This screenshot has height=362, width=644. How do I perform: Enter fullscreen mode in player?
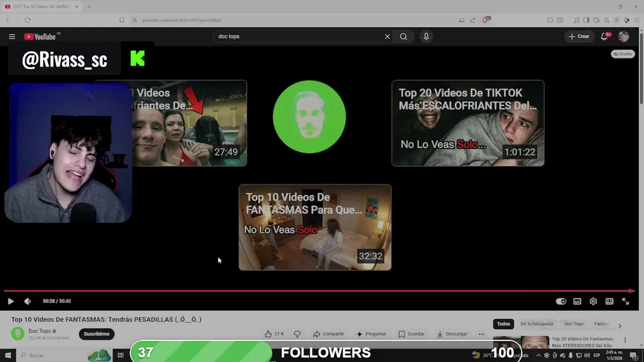(625, 301)
